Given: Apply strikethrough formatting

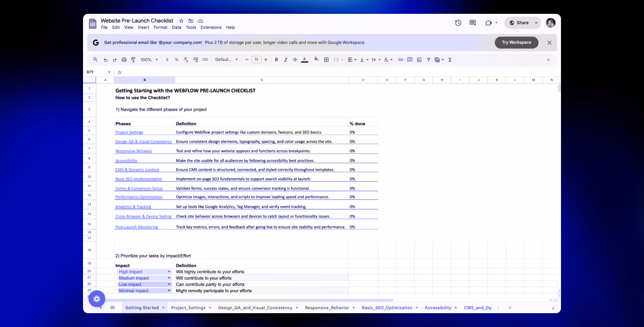Looking at the screenshot, I should (295, 60).
